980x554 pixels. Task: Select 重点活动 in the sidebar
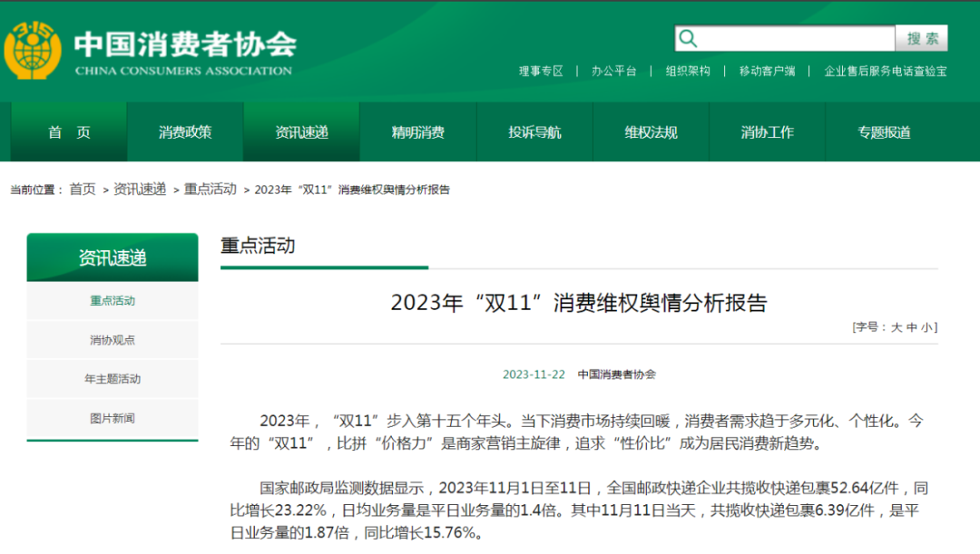[113, 301]
